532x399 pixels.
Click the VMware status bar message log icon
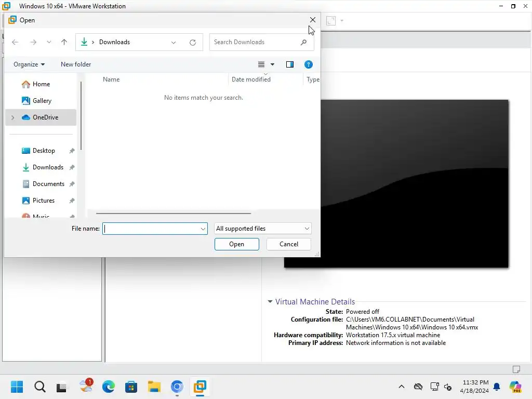click(x=516, y=369)
